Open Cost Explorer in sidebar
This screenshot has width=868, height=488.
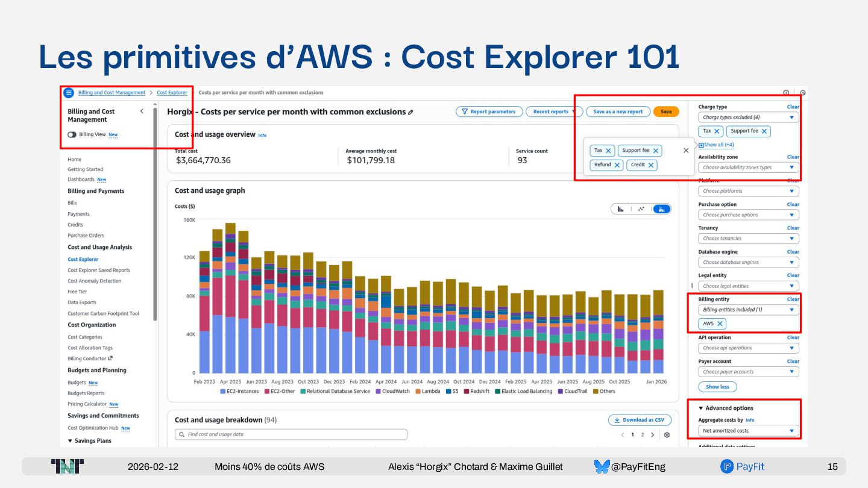83,260
